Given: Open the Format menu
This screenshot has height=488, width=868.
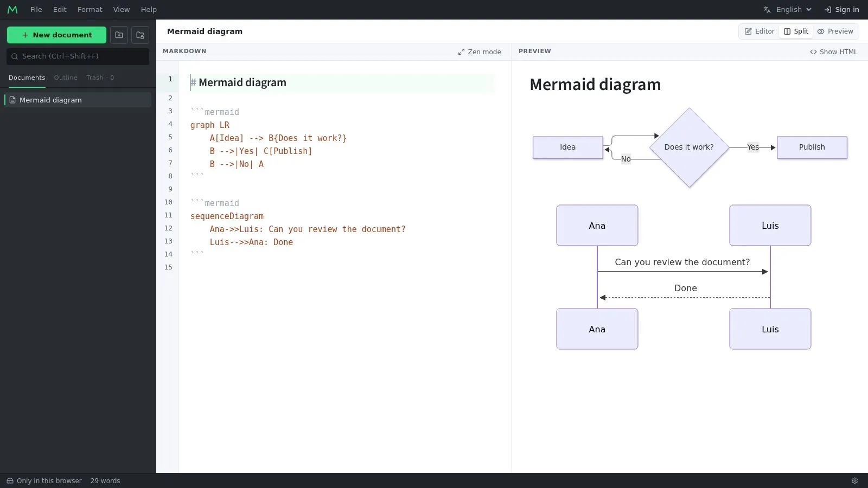Looking at the screenshot, I should [x=90, y=10].
